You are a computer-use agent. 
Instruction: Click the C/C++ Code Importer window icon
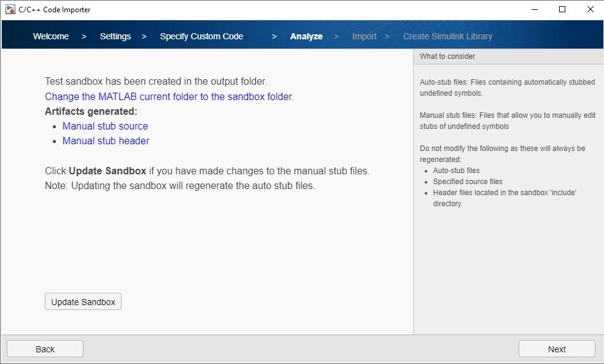pyautogui.click(x=10, y=9)
